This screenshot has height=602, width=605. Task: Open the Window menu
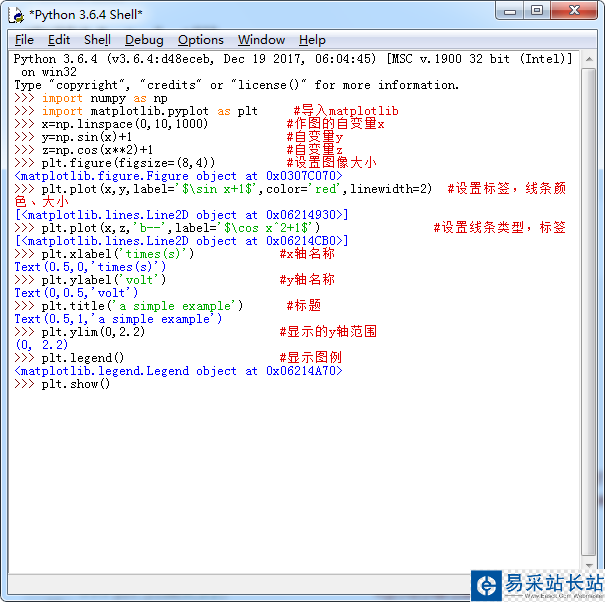tap(261, 40)
